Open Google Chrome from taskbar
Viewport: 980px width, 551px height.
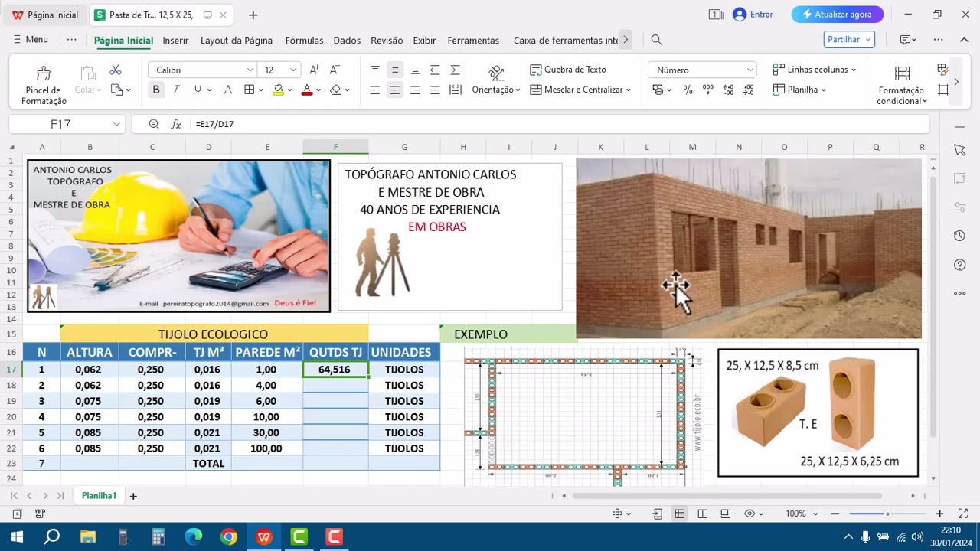[x=228, y=536]
